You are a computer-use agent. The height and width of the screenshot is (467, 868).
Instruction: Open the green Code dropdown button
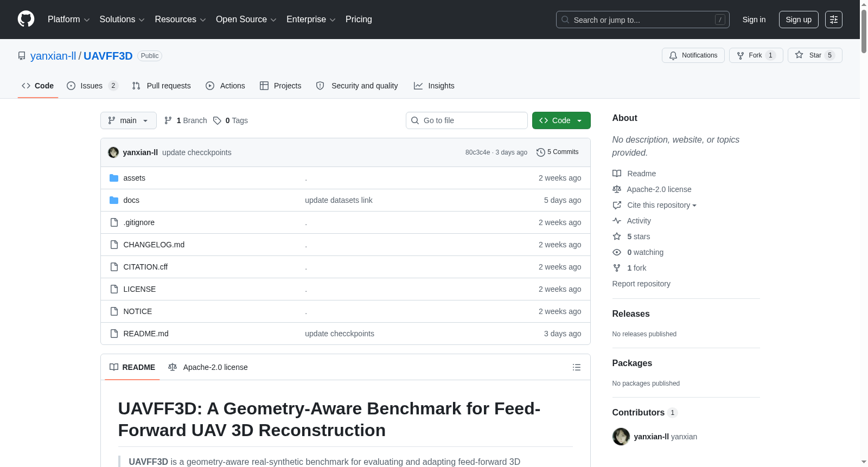point(561,120)
